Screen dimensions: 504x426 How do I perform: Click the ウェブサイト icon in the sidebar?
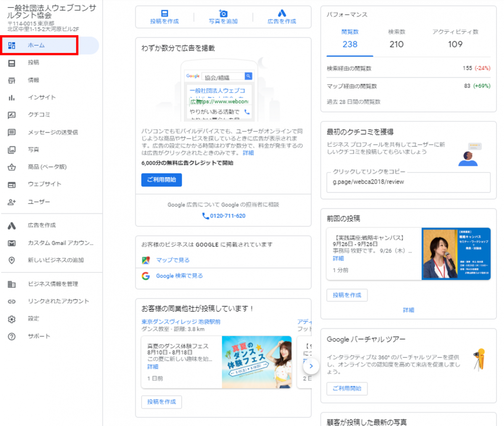click(x=12, y=184)
